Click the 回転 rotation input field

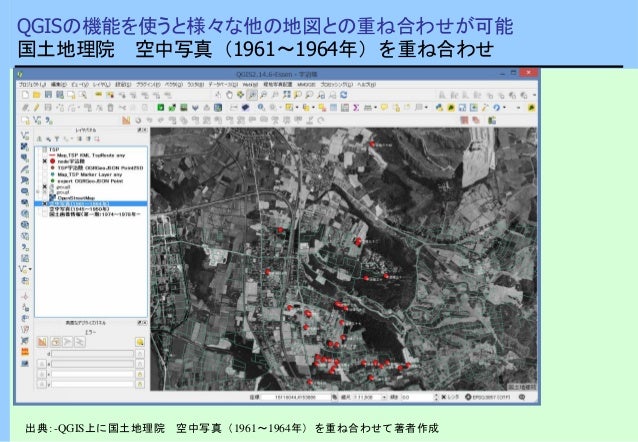pyautogui.click(x=417, y=397)
